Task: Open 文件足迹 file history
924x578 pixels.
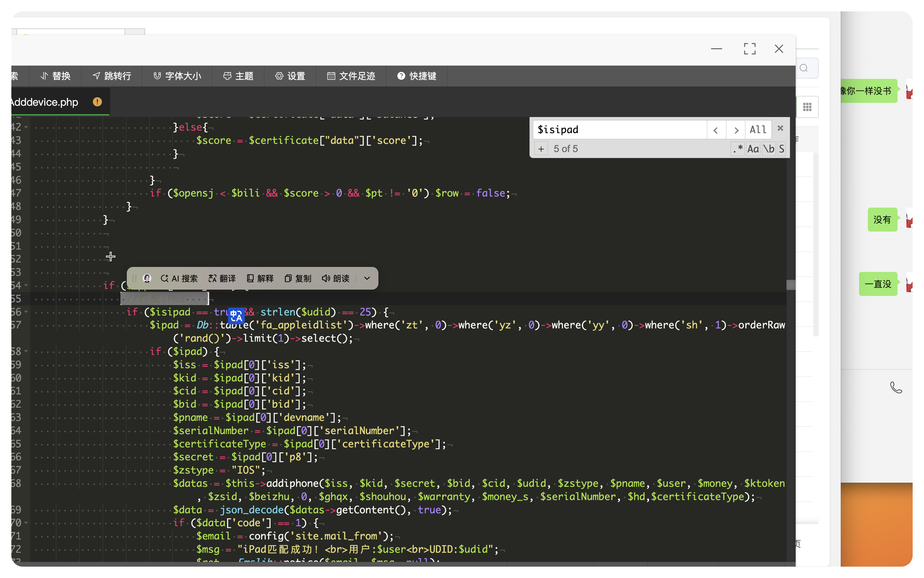Action: click(x=351, y=76)
